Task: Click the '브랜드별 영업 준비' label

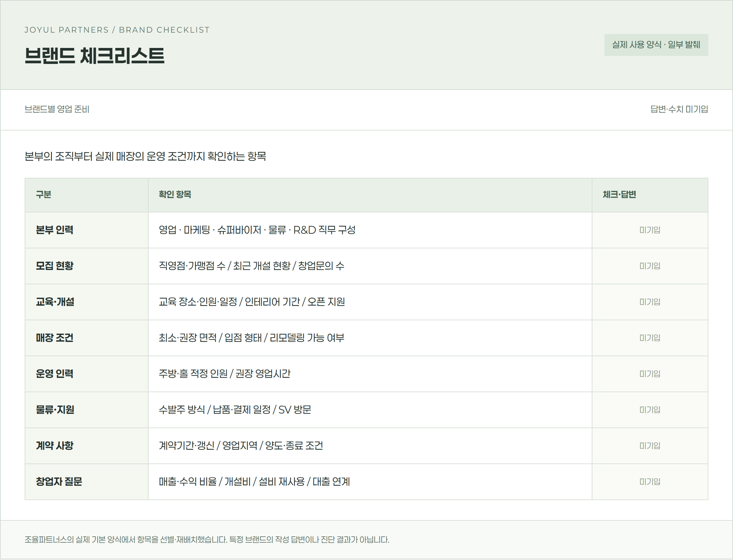Action: 57,109
